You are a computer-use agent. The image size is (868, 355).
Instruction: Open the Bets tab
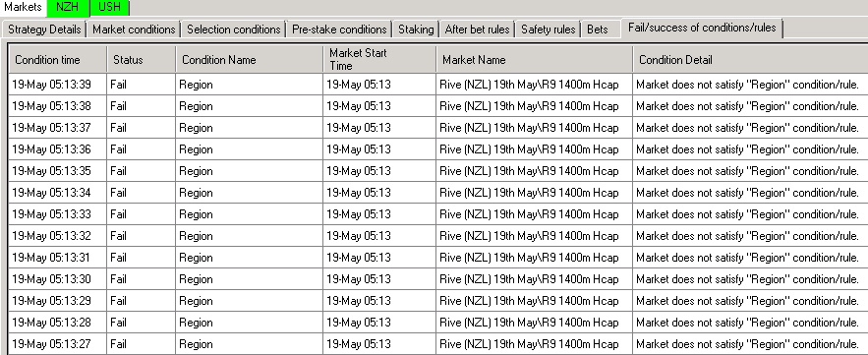(598, 30)
